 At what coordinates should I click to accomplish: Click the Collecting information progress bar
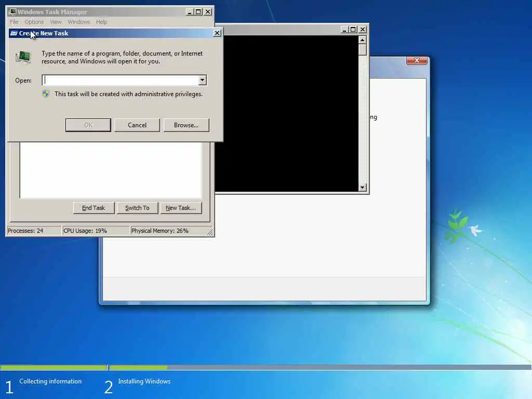54,367
